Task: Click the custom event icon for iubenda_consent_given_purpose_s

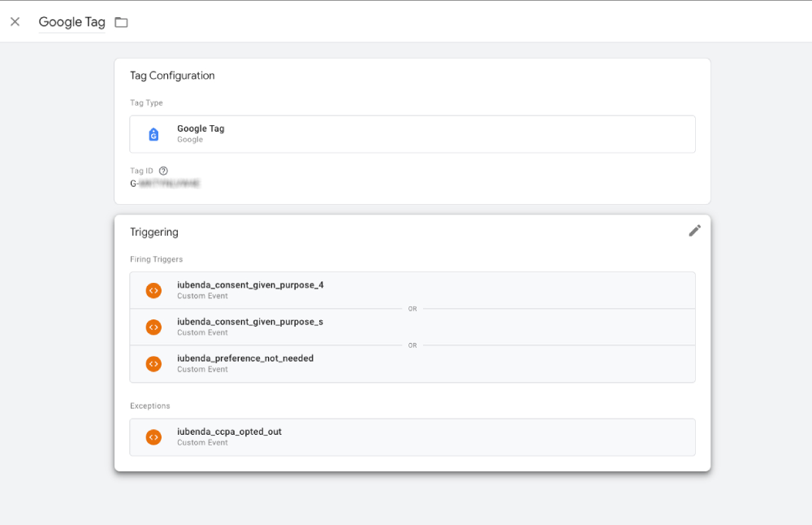Action: pos(153,327)
